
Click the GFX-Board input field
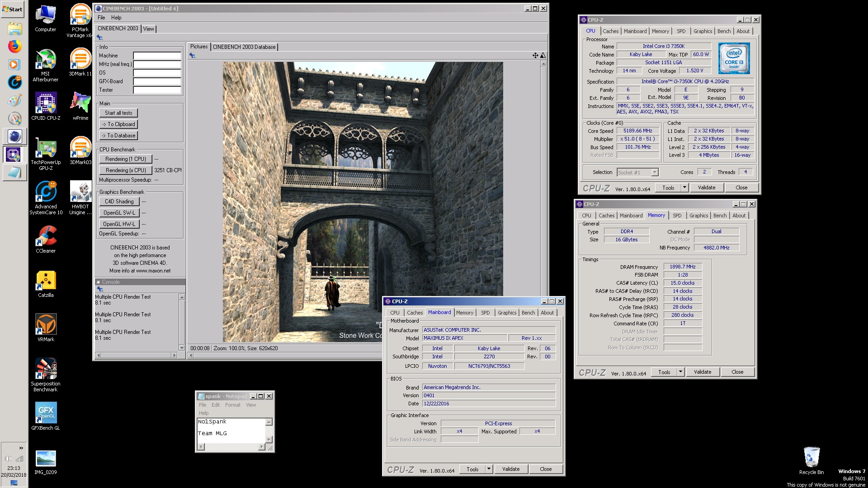157,81
